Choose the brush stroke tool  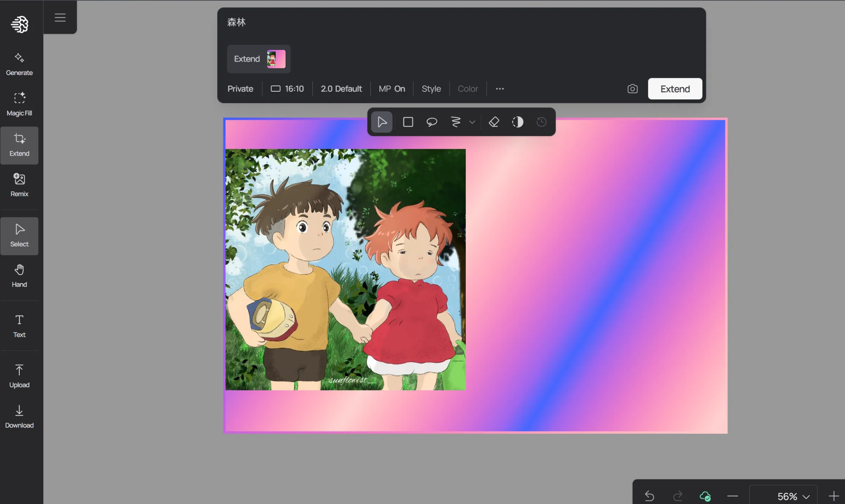coord(456,122)
